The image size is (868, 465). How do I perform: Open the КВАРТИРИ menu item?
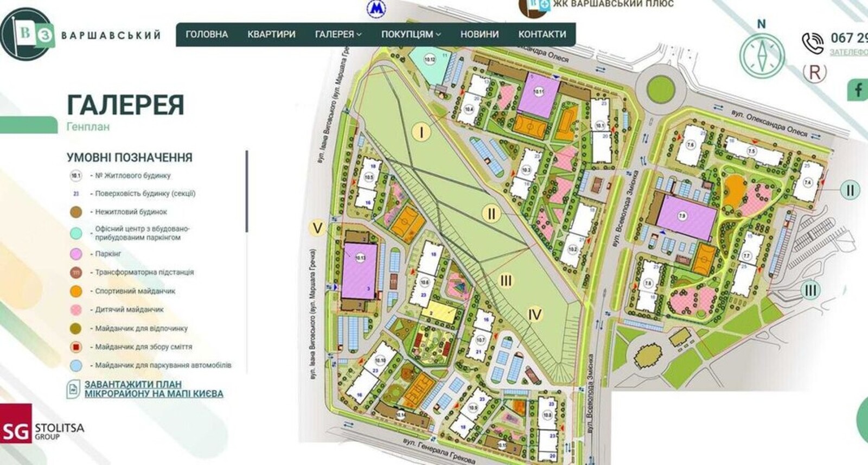[271, 34]
